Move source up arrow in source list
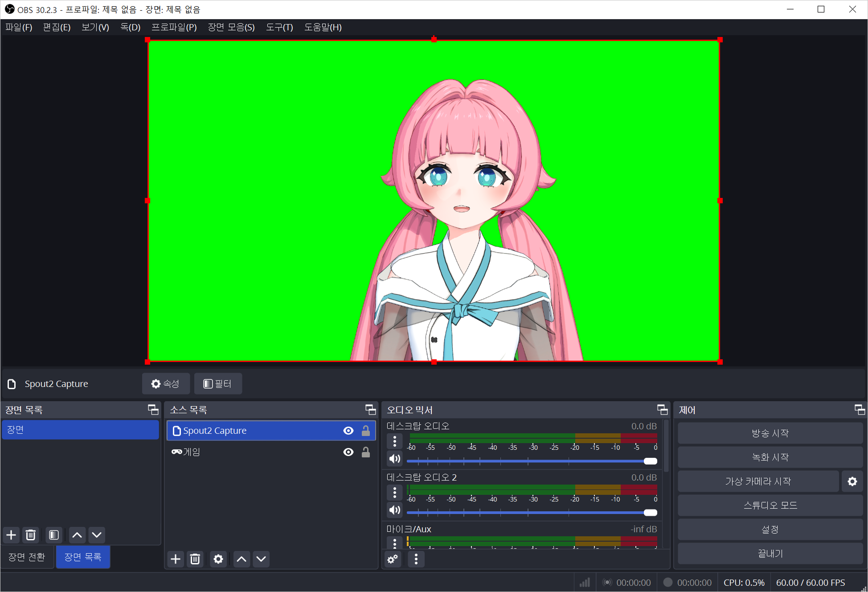 tap(242, 559)
